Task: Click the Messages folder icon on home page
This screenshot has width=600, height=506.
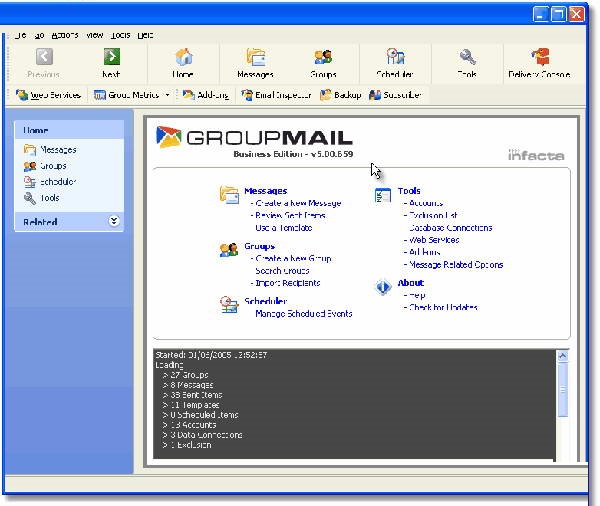Action: 229,194
